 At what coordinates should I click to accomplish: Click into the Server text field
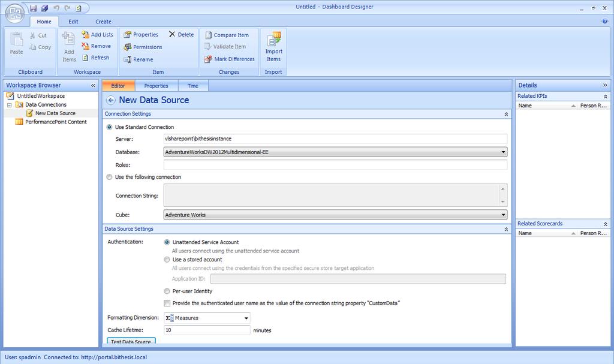pos(335,139)
